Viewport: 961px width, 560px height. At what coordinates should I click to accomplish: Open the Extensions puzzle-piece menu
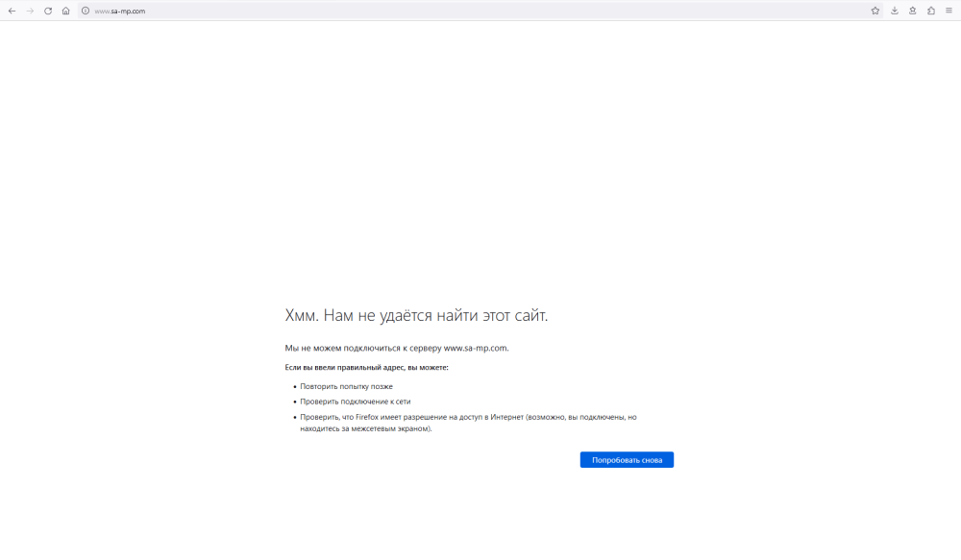[931, 11]
